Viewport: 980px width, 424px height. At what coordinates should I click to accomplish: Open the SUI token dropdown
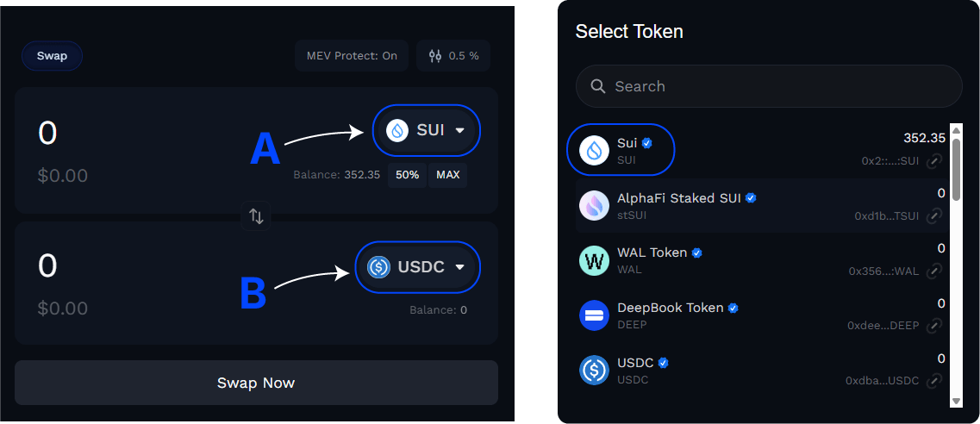click(427, 131)
